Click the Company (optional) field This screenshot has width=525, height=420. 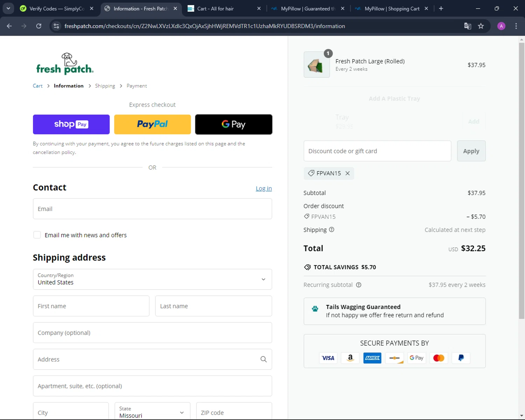(152, 332)
